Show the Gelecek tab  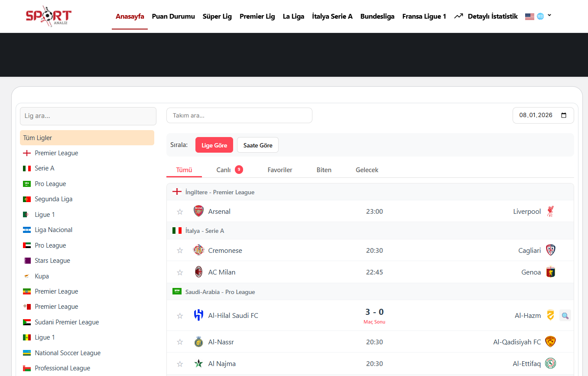click(x=367, y=170)
